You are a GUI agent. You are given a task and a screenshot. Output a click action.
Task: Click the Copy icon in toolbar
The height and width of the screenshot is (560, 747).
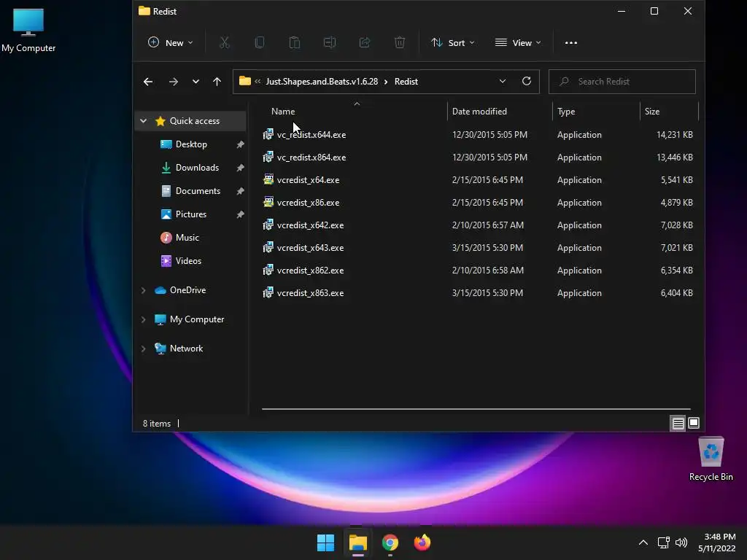[260, 43]
